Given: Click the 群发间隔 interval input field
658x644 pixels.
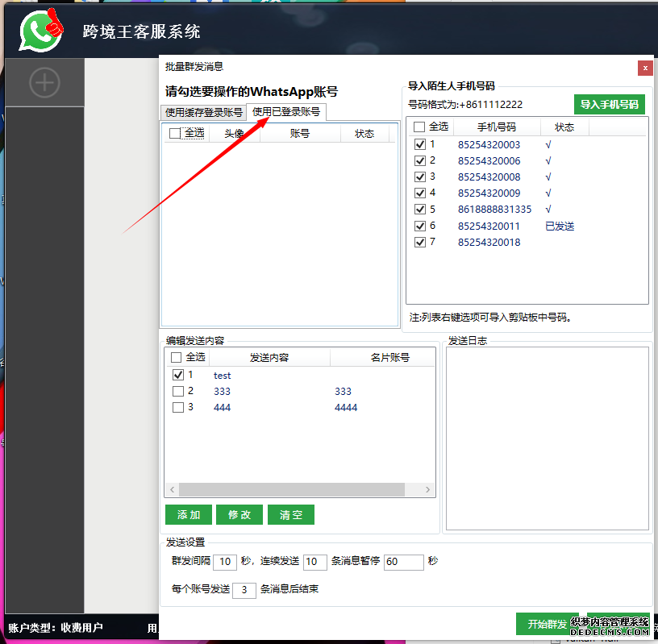Looking at the screenshot, I should pyautogui.click(x=224, y=562).
